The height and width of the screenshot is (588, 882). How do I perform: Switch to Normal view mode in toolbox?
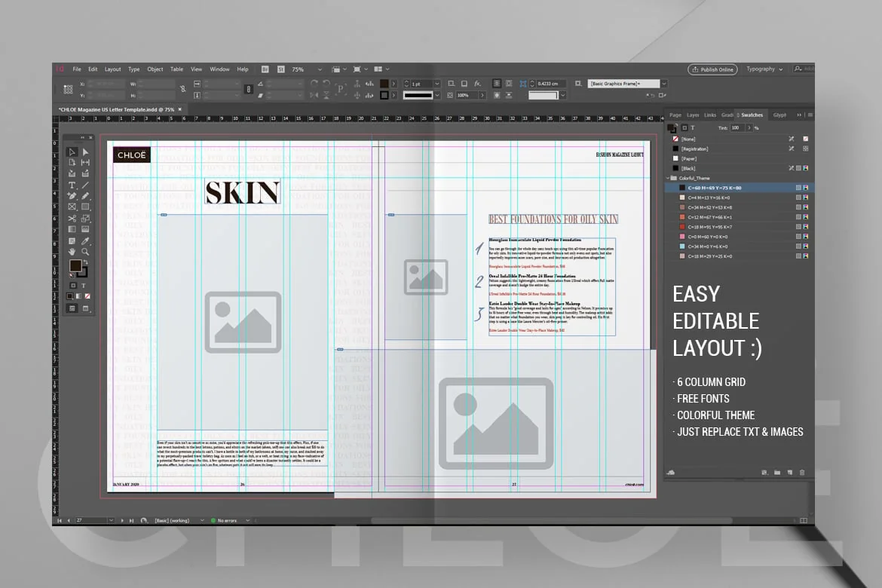[x=72, y=308]
